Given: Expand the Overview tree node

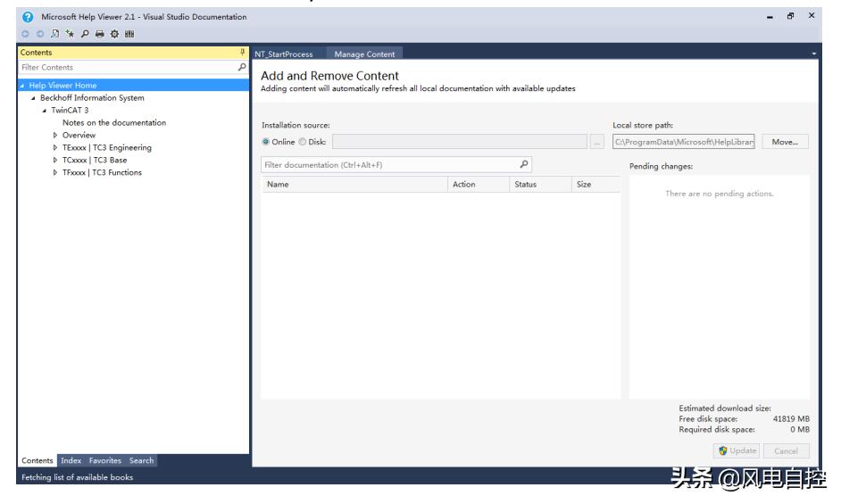Looking at the screenshot, I should [55, 136].
